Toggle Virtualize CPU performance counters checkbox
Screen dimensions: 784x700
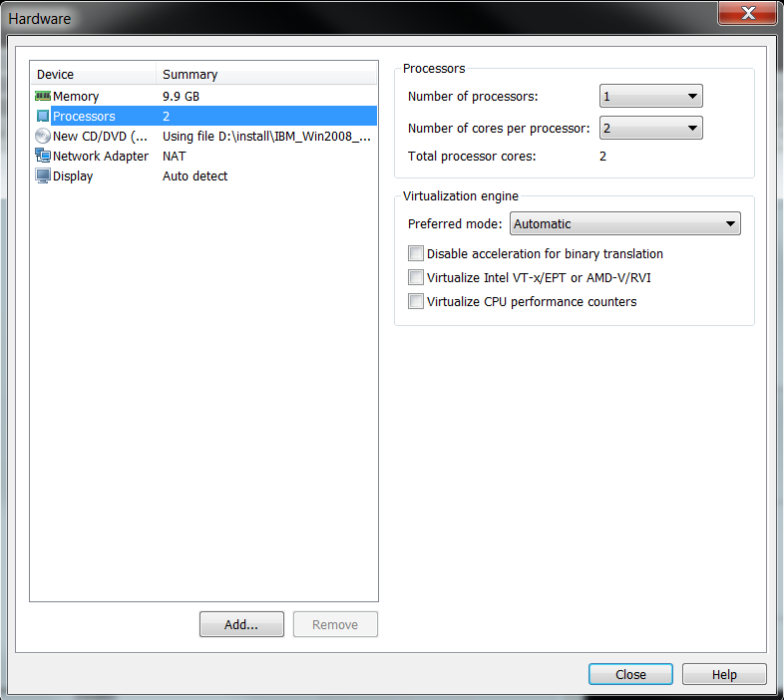pos(416,301)
